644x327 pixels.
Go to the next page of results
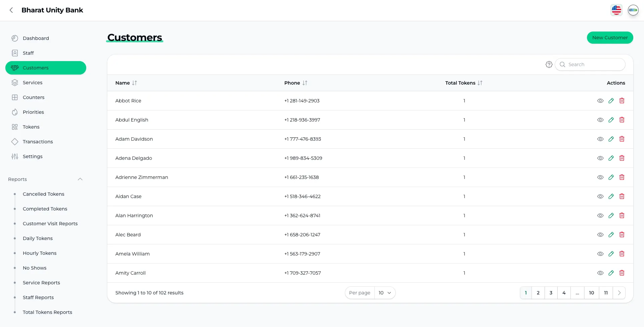(619, 293)
